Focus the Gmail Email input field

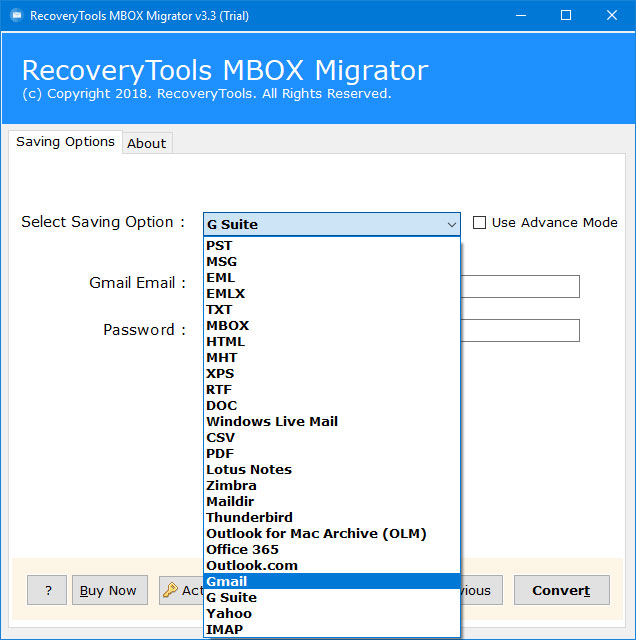point(520,287)
